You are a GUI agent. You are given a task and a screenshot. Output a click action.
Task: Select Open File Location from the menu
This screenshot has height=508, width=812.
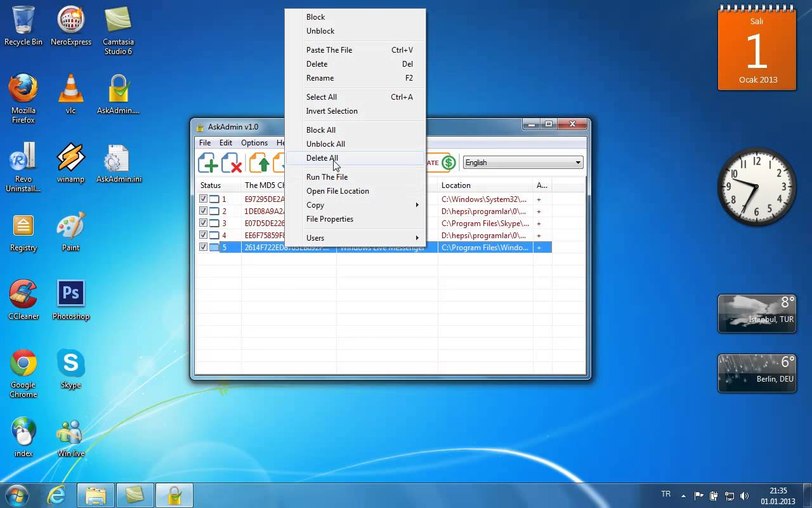pyautogui.click(x=337, y=191)
